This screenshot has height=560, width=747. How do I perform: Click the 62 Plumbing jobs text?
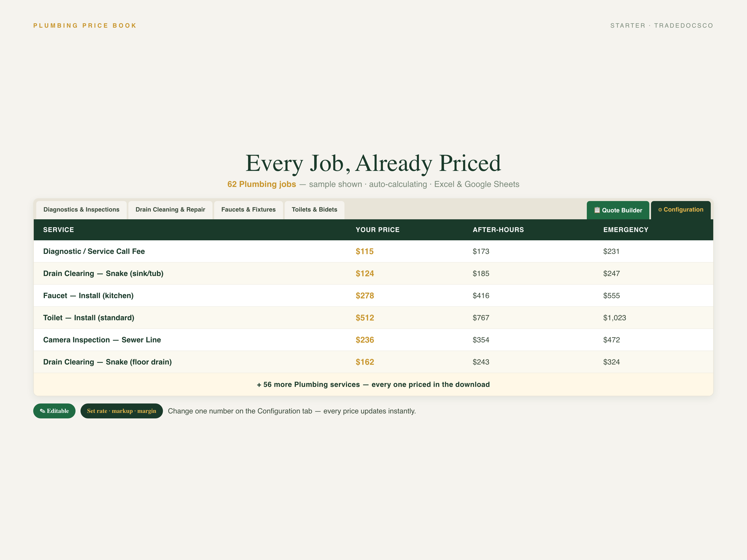(x=262, y=184)
